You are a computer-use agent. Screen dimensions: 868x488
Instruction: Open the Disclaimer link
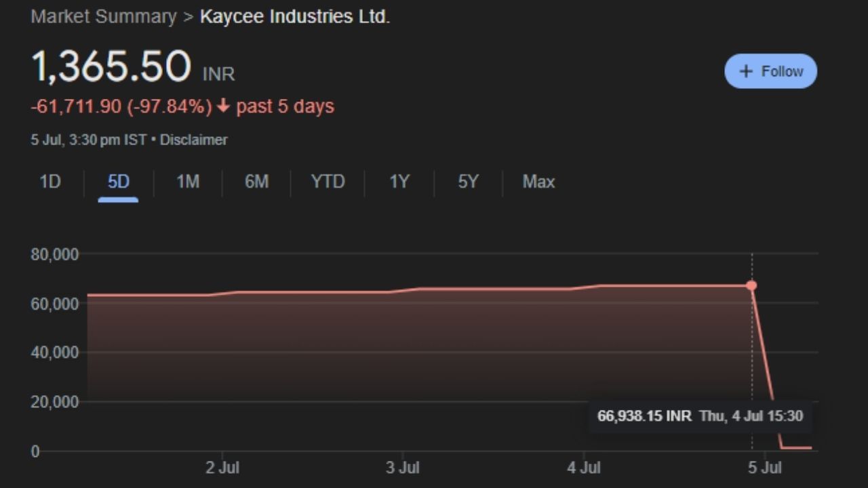tap(194, 140)
